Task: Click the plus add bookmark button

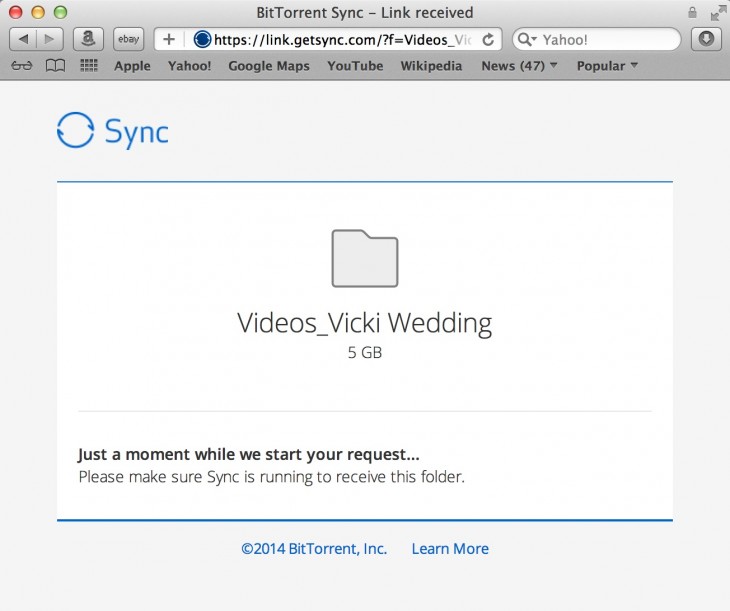Action: tap(169, 39)
